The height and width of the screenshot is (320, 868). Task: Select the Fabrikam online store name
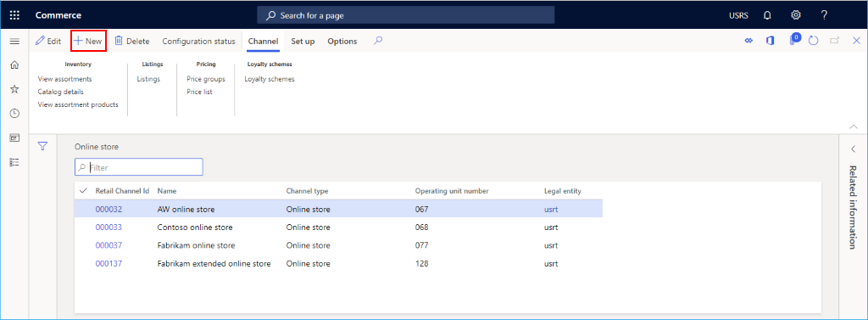click(x=197, y=245)
